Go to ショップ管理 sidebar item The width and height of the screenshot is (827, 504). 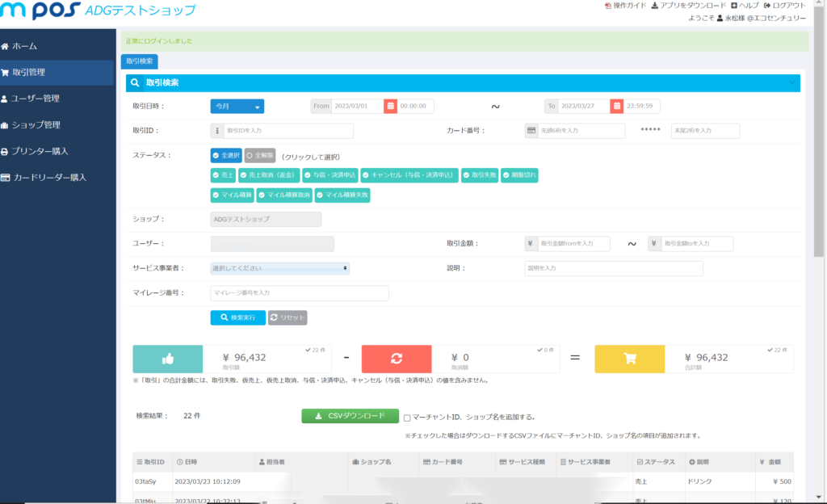(36, 125)
